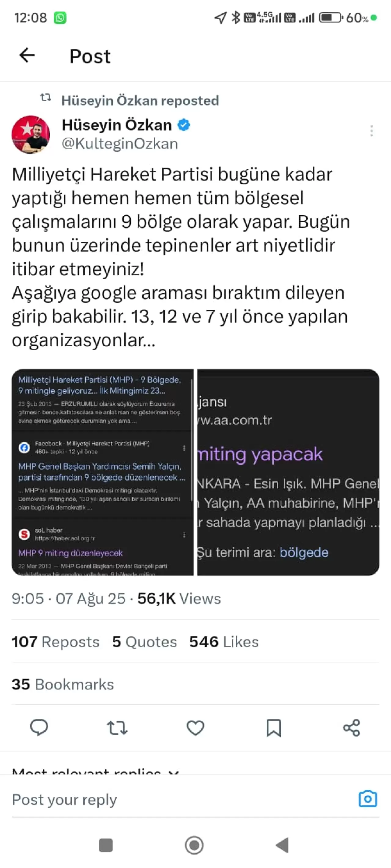This screenshot has width=391, height=868.
Task: Attach a photo using the camera icon
Action: coord(367,798)
